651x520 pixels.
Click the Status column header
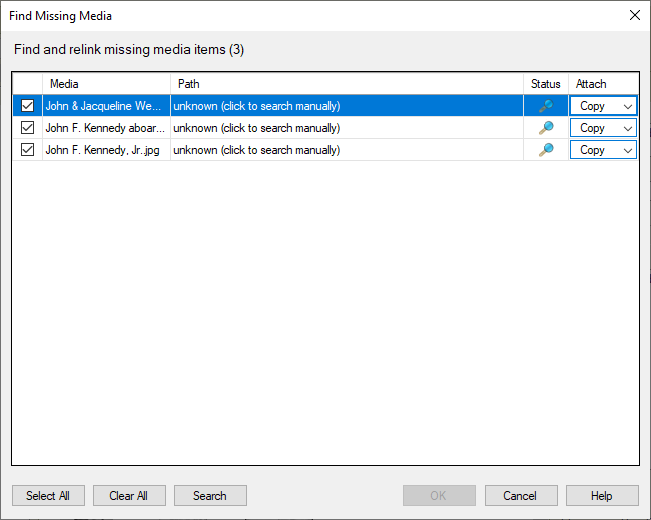[x=546, y=84]
